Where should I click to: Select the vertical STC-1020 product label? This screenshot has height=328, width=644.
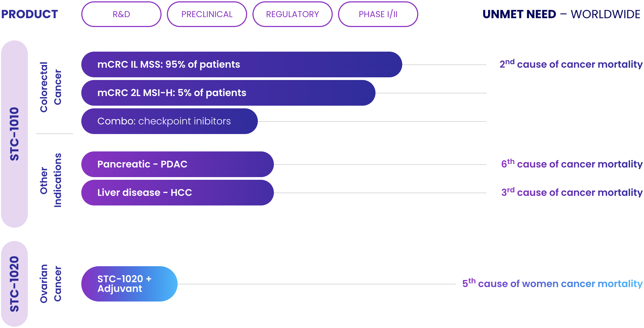14,284
